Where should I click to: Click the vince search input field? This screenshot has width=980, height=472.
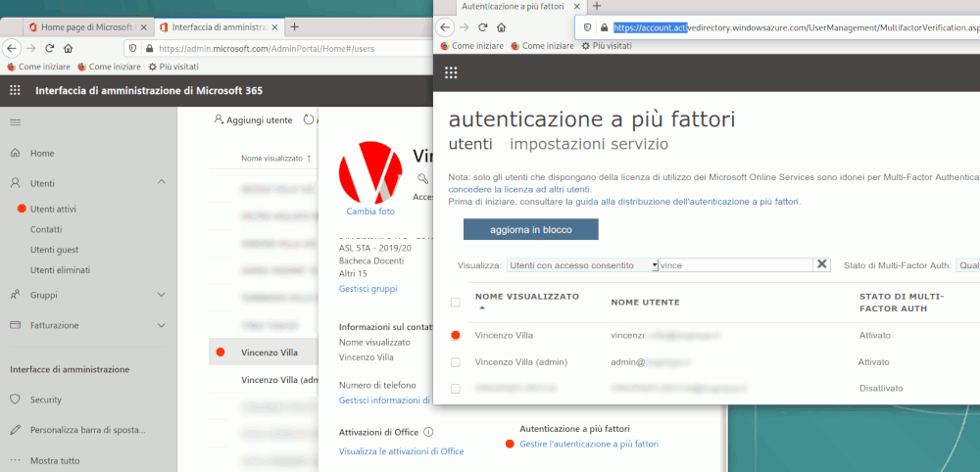tap(736, 265)
